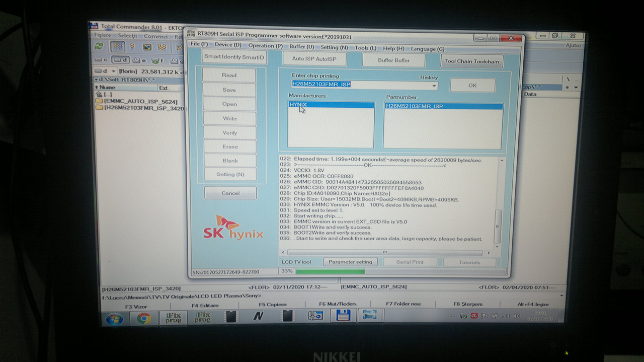Open LCD TV tool tab

pos(296,262)
